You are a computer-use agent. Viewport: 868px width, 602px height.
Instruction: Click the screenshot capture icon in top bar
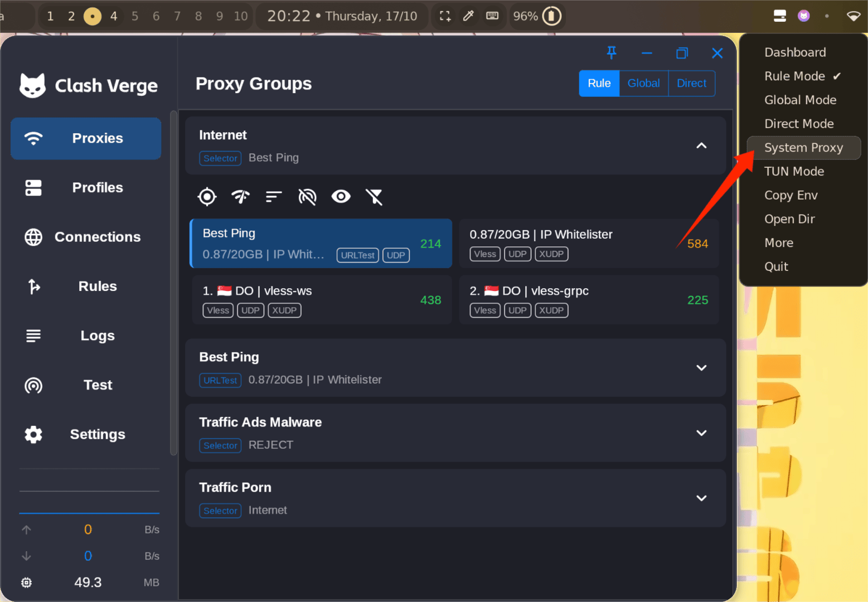(x=445, y=16)
